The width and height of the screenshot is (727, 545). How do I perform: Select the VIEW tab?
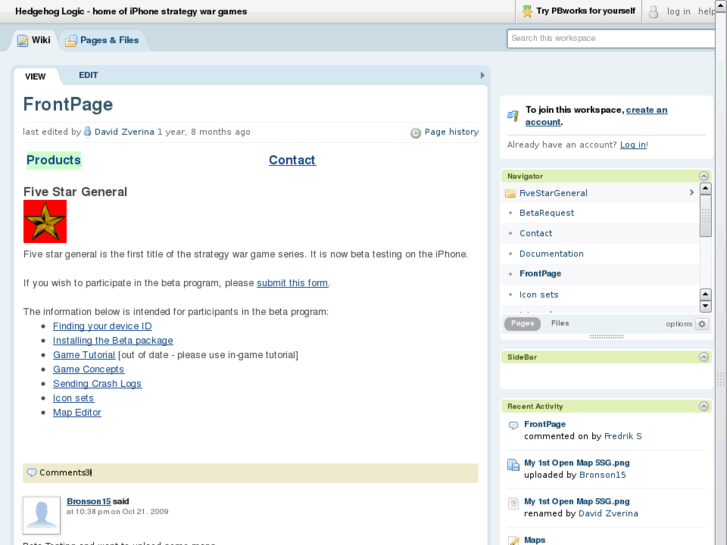(36, 77)
